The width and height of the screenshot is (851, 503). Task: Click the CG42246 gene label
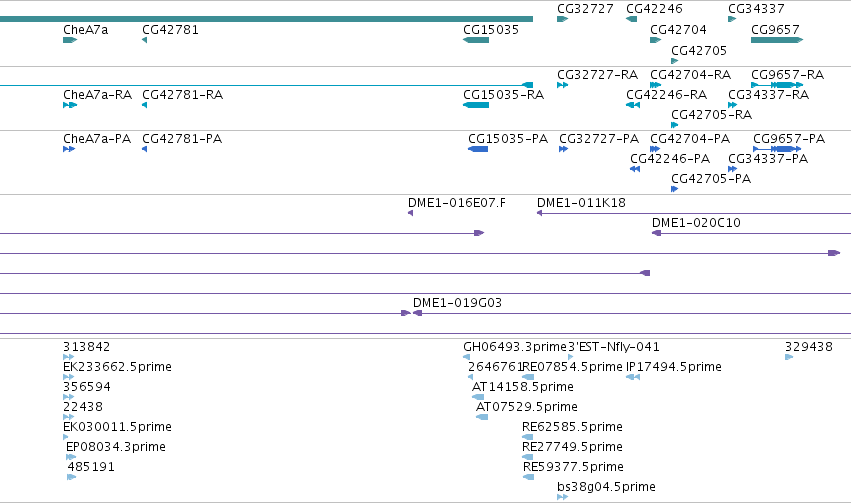[x=654, y=9]
